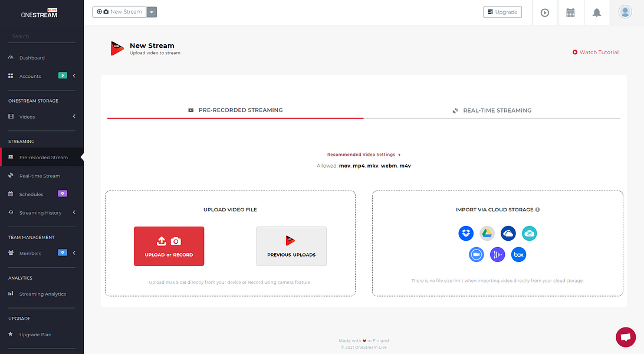Import a recording from Zoom
This screenshot has width=644, height=354.
[x=476, y=254]
